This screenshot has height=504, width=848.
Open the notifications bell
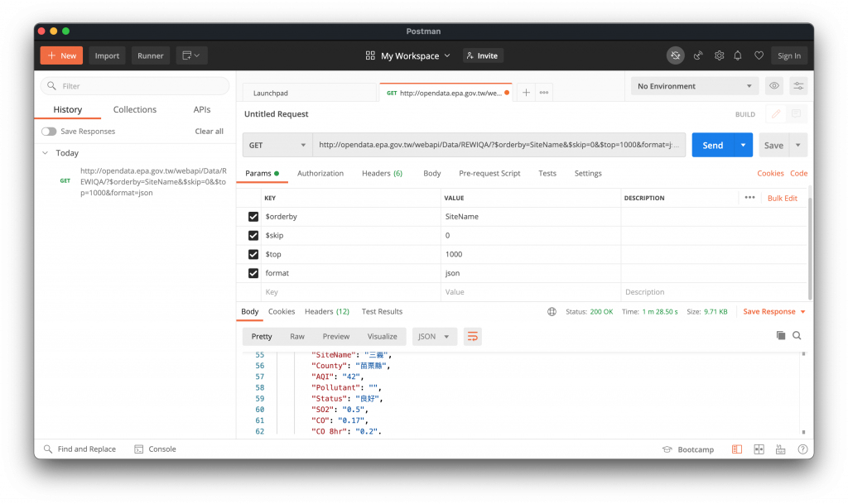coord(738,55)
